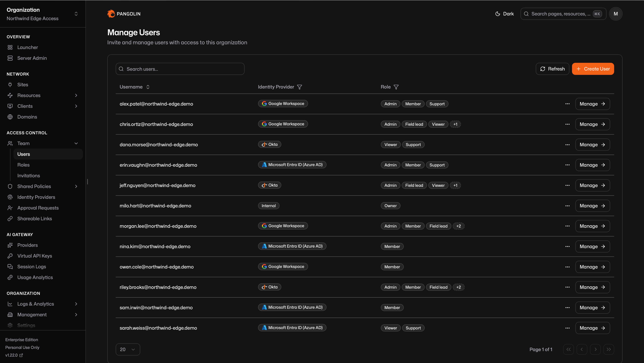Show the +1 extra roles for jeff.nguyen
Viewport: 644px width, 363px height.
pos(455,186)
